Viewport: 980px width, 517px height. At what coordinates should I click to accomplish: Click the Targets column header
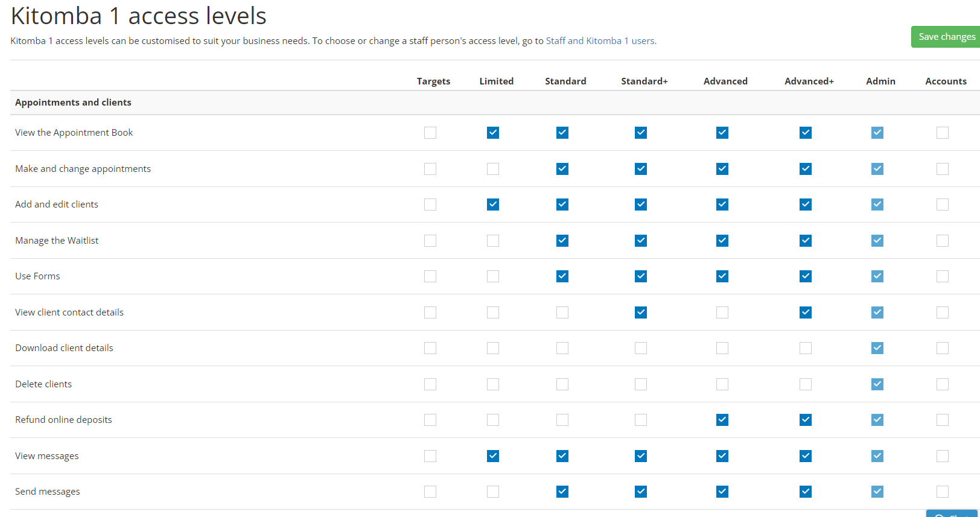pyautogui.click(x=433, y=81)
